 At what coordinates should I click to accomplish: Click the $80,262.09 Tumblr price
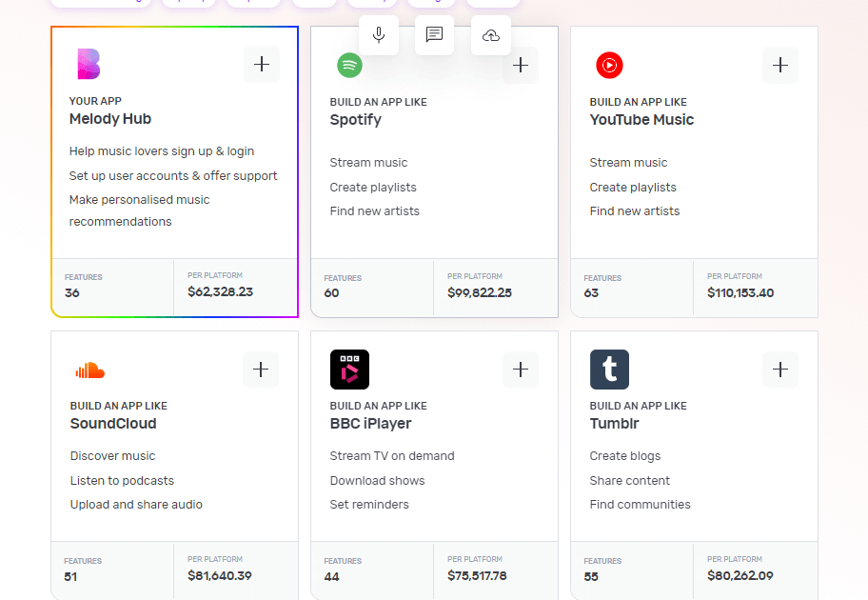click(x=740, y=575)
